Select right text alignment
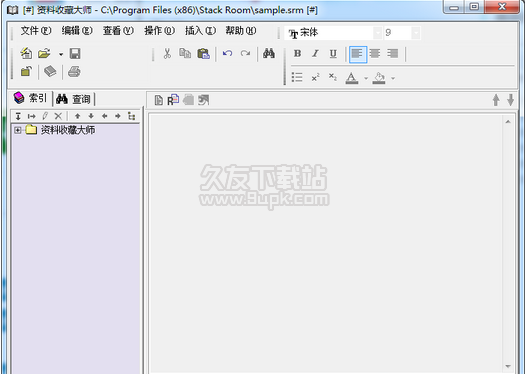This screenshot has height=374, width=525. click(392, 54)
